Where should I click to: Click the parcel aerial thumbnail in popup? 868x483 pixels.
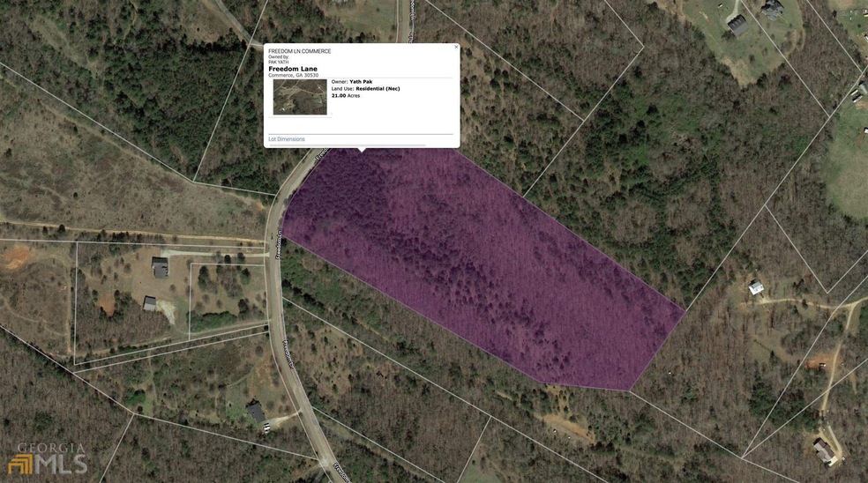(300, 97)
